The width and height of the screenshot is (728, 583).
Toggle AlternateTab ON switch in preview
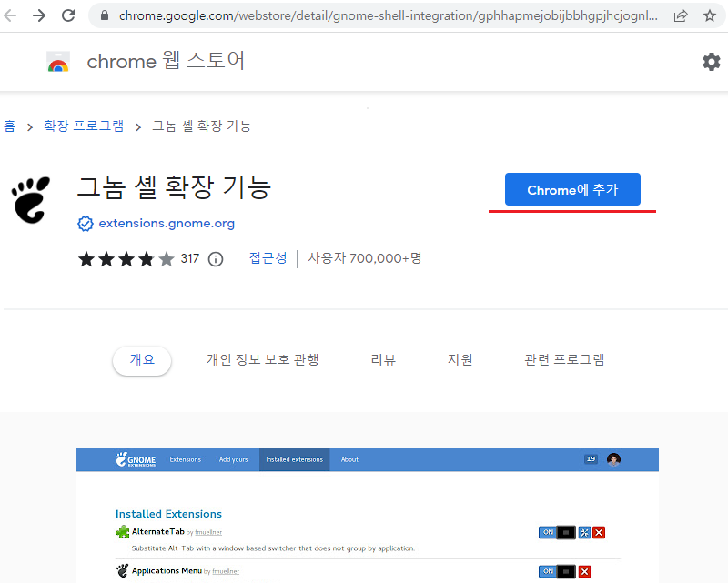coord(557,532)
